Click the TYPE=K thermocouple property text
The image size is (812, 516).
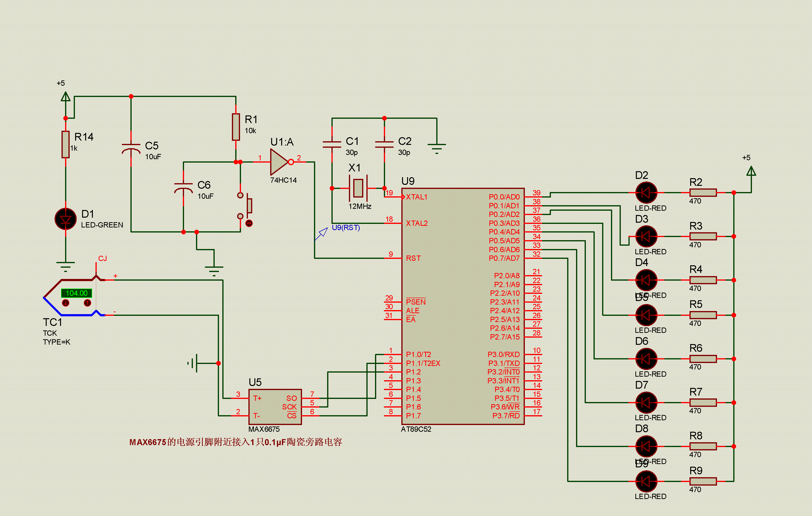point(57,342)
